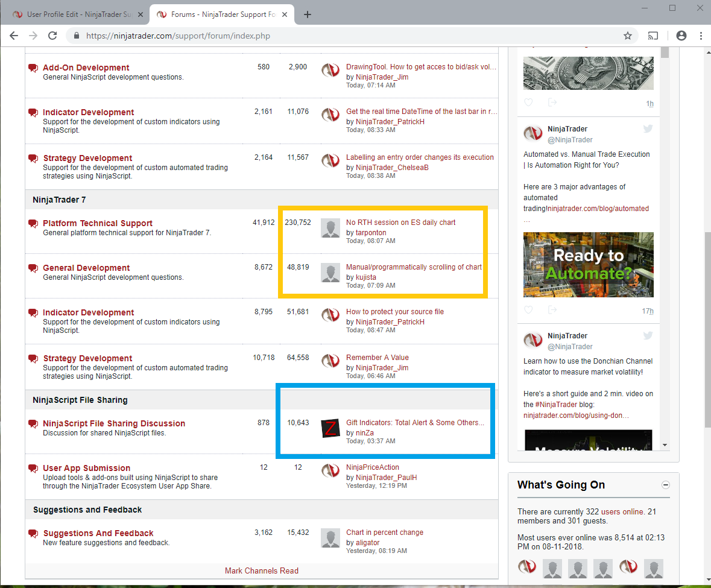Open the Chrome profile account icon

point(681,36)
